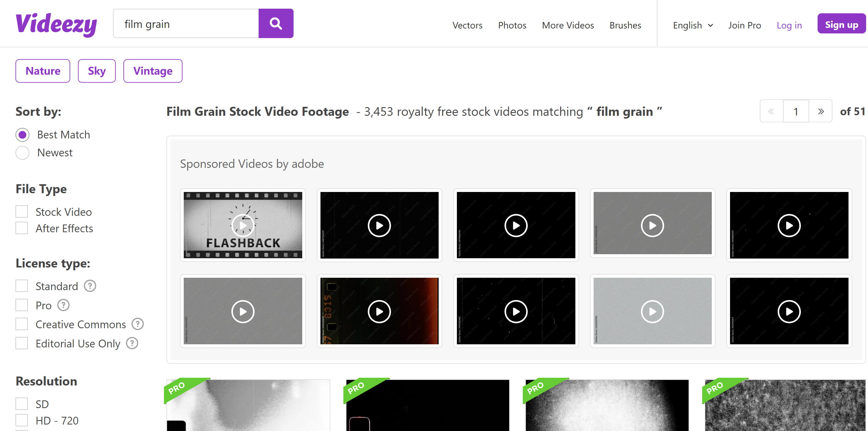Click the purple search magnifier button
The width and height of the screenshot is (868, 431).
coord(275,24)
